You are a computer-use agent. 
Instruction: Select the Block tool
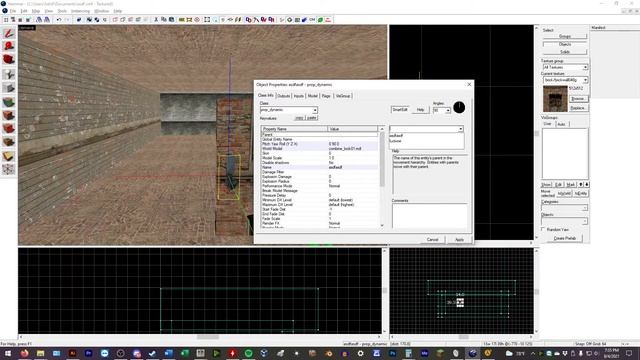coord(9,88)
